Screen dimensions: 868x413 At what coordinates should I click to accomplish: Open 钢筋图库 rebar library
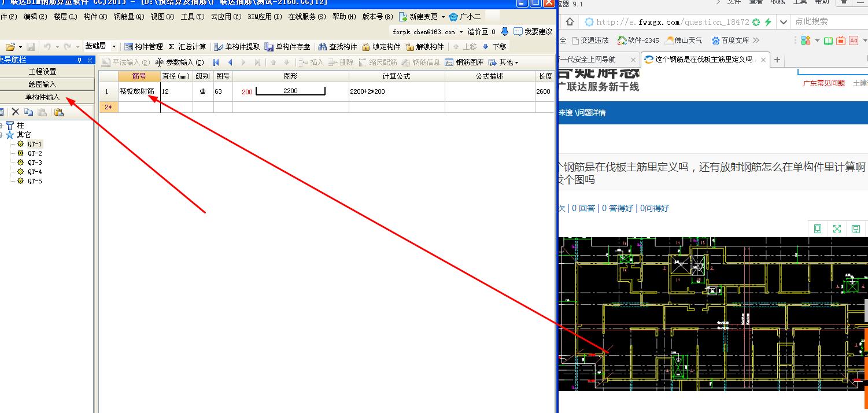pyautogui.click(x=464, y=62)
